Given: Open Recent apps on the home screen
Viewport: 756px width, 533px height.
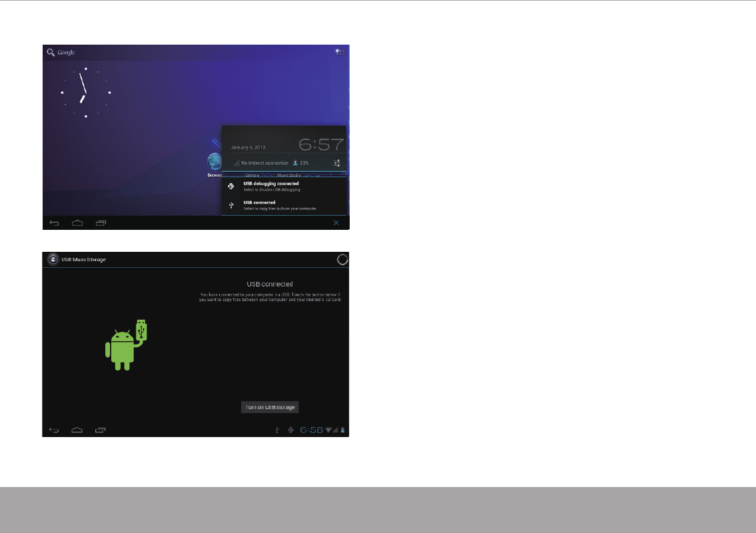Looking at the screenshot, I should click(x=101, y=223).
